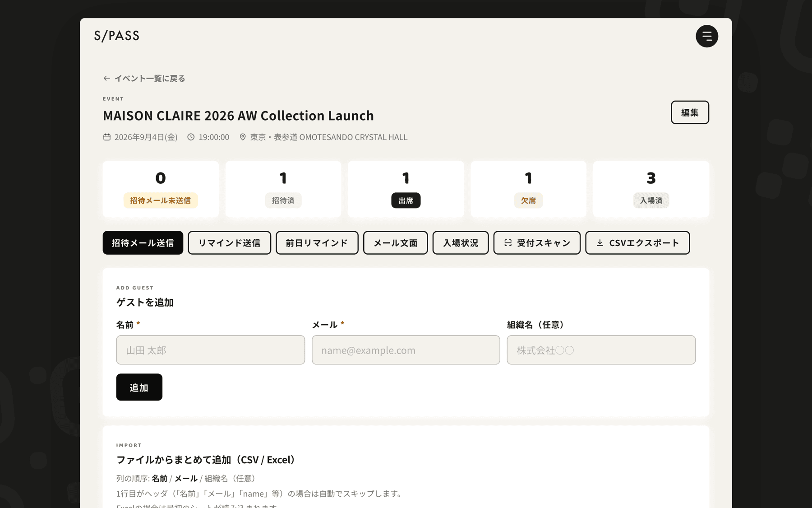Export guests with CSVエクスポート
The width and height of the screenshot is (812, 508).
click(637, 243)
